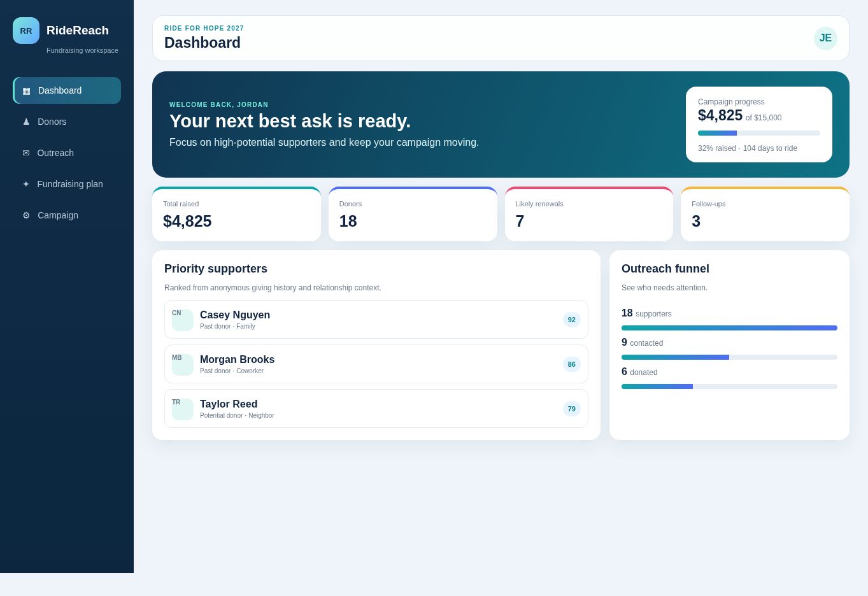Click the 'Past donor · Coworker' subtitle

pyautogui.click(x=232, y=371)
